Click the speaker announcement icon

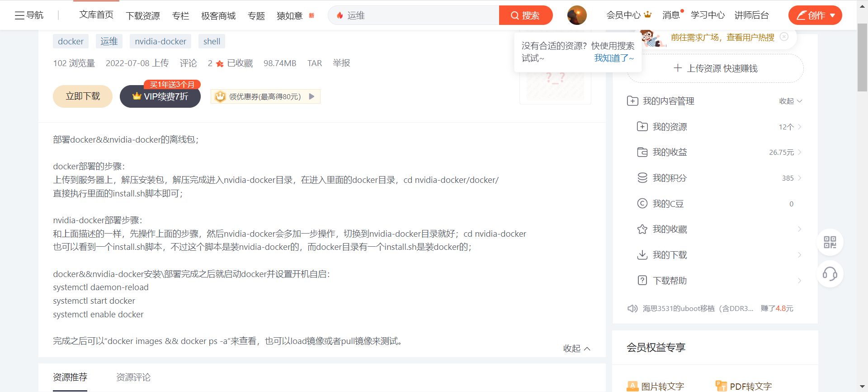pyautogui.click(x=632, y=309)
